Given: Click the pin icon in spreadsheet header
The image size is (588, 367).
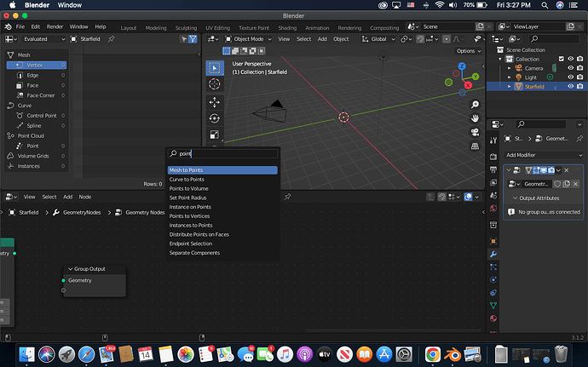Looking at the screenshot, I should 112,39.
